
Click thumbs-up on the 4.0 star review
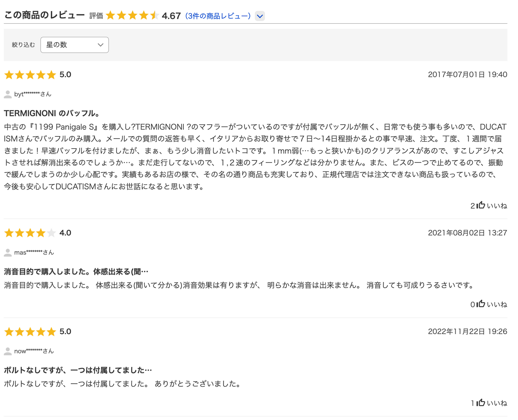tap(481, 304)
